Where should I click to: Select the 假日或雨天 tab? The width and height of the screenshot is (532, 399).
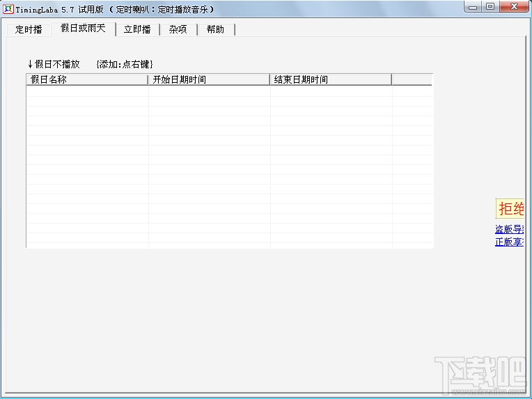point(83,29)
